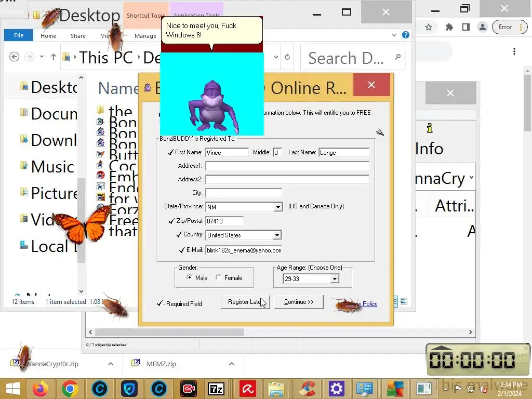Open the purple gear settings taskbar icon
532x399 pixels.
tap(336, 389)
